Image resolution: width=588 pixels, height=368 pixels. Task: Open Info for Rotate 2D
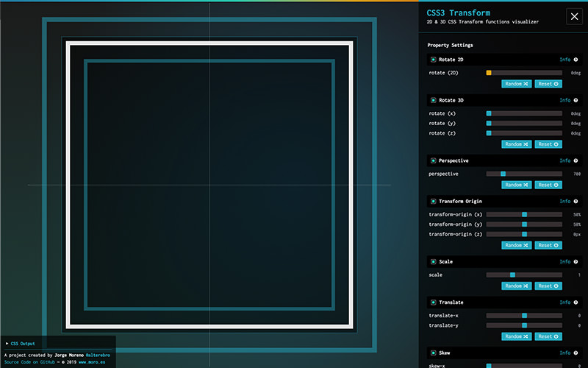point(564,60)
